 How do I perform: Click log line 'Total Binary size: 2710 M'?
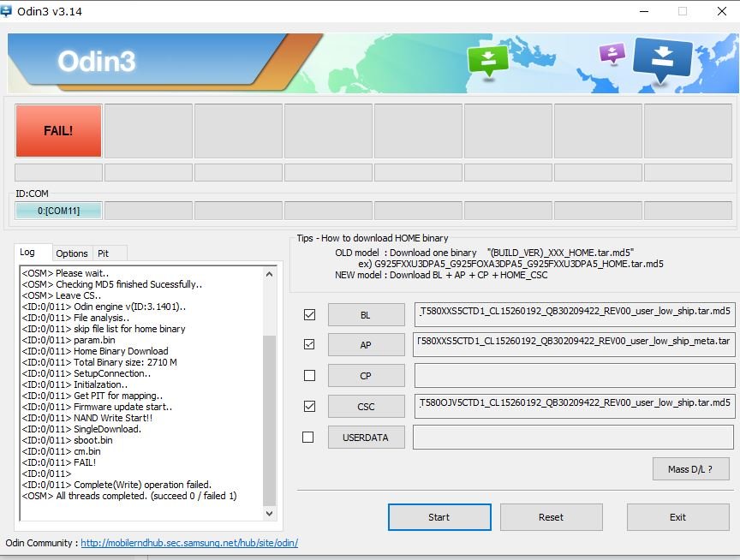point(99,362)
